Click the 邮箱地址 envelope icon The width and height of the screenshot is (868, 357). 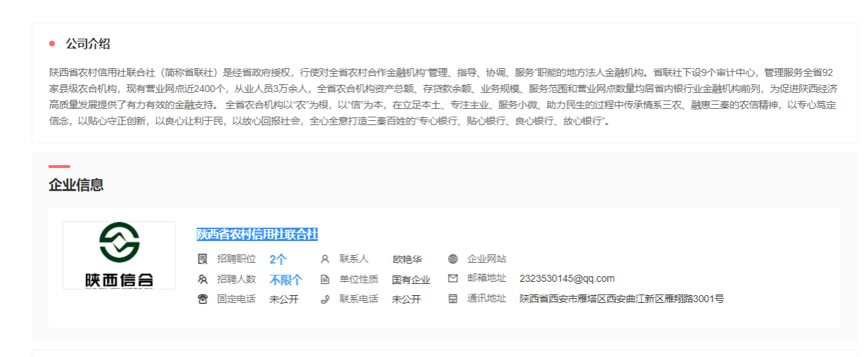tap(453, 278)
